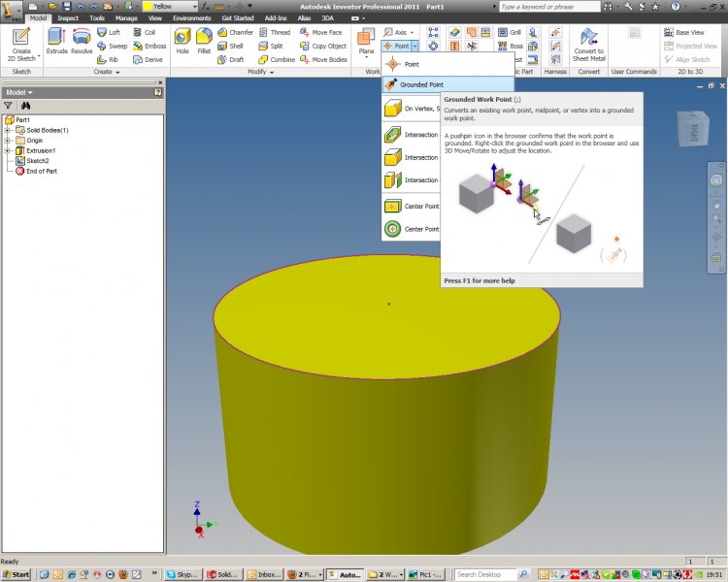Click the Start button on taskbar
The width and height of the screenshot is (728, 582).
(x=16, y=574)
